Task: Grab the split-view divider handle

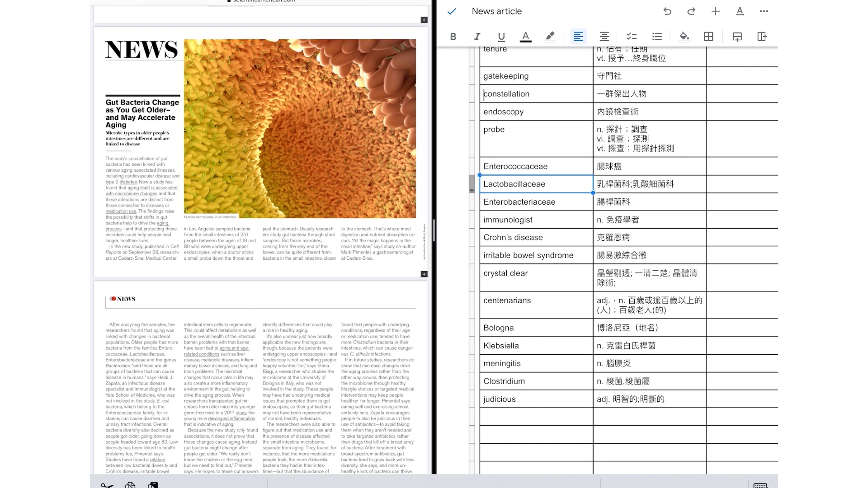Action: pos(434,230)
